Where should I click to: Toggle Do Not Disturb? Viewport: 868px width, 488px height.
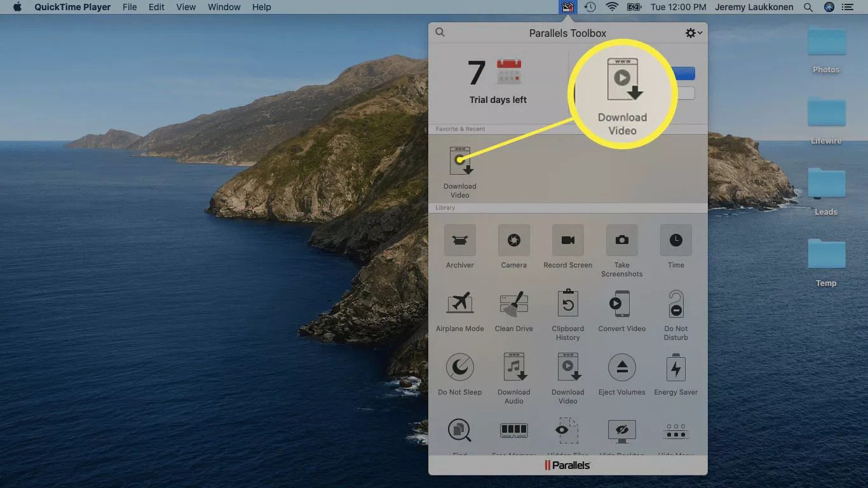point(675,304)
